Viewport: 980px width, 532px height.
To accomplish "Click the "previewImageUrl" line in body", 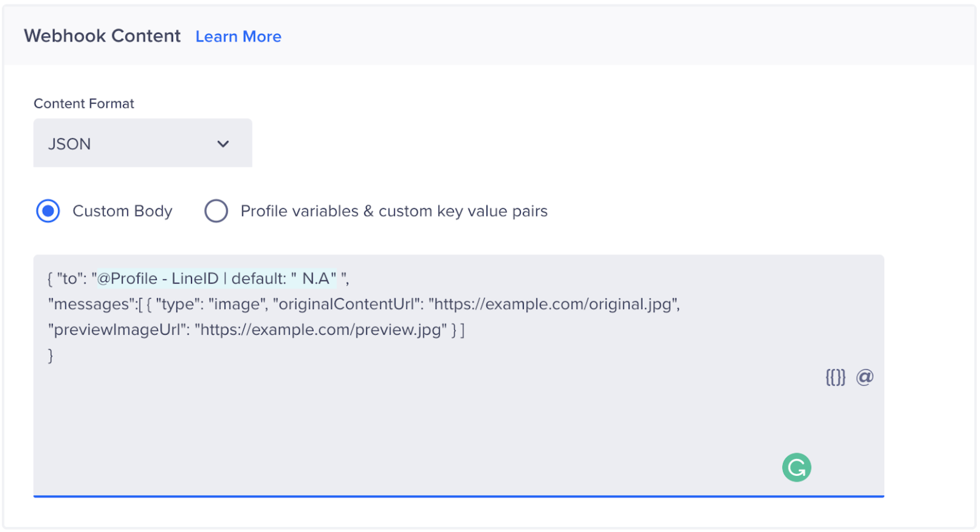I will tap(256, 330).
